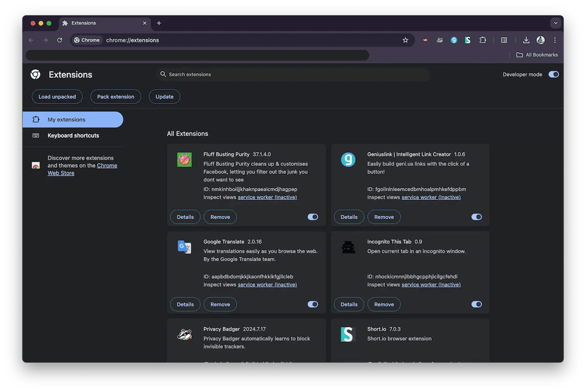586x392 pixels.
Task: Click the Privacy Badger card icon
Action: coord(184,334)
